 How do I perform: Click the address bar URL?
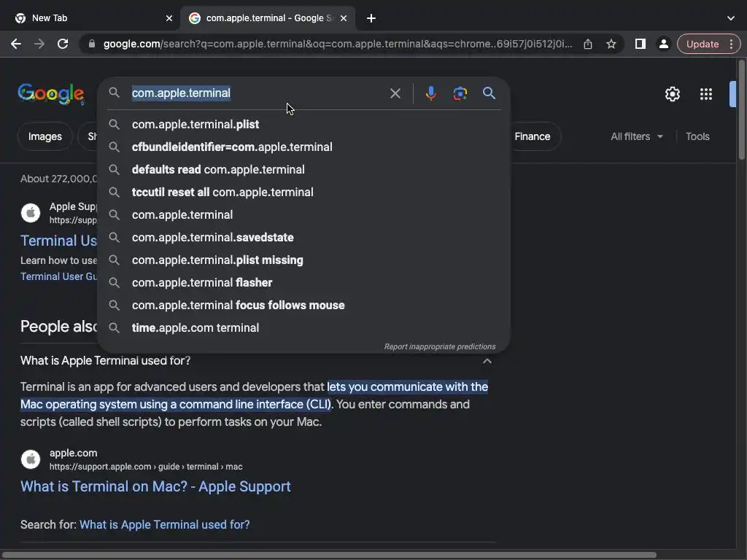[x=338, y=44]
